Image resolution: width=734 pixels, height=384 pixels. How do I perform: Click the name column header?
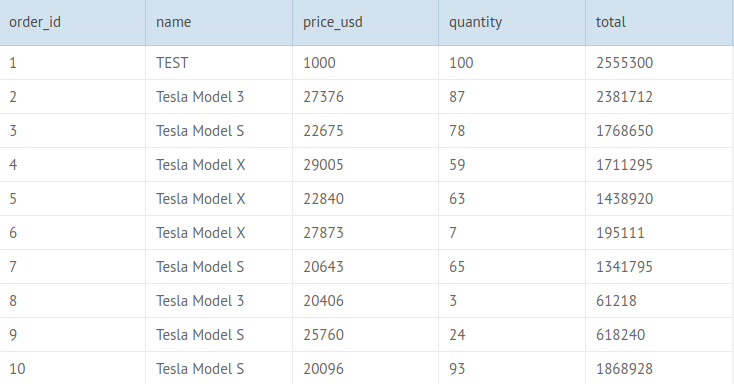pos(219,22)
